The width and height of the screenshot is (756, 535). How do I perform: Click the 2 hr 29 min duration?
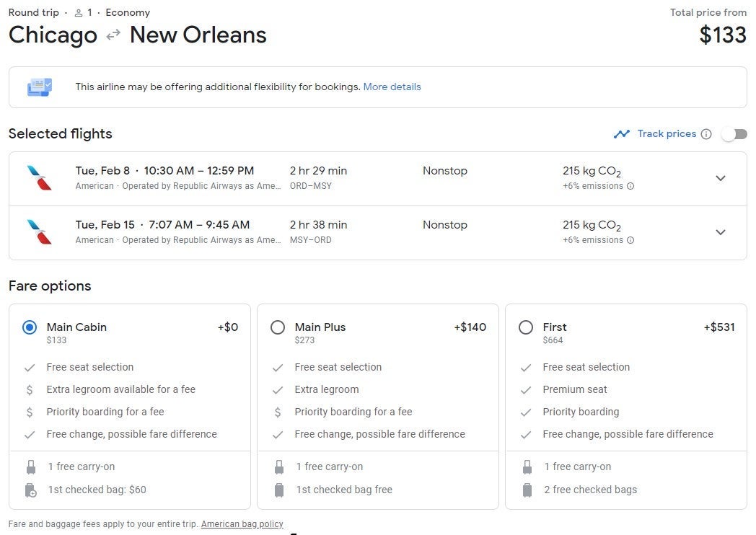tap(318, 171)
